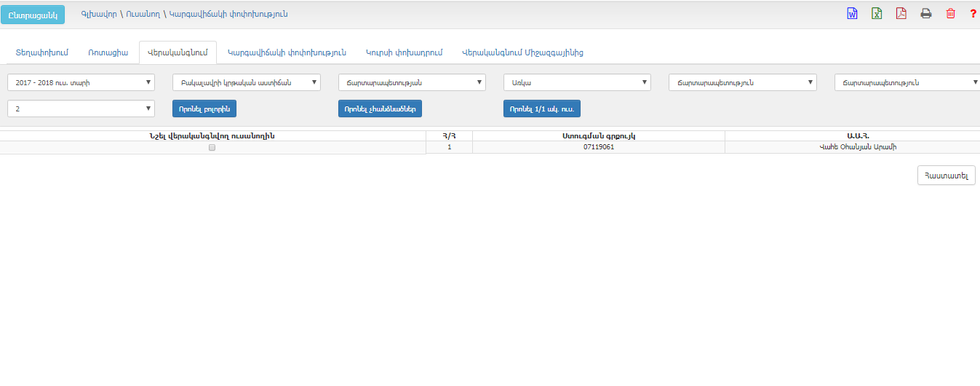Click the Հաստատել confirm button
Viewport: 980px width, 386px height.
(x=946, y=175)
